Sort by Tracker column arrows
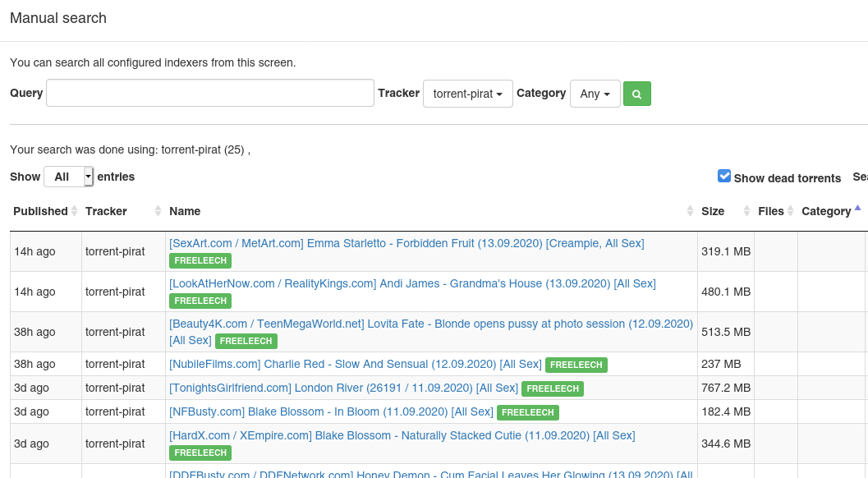This screenshot has height=478, width=868. click(x=158, y=211)
